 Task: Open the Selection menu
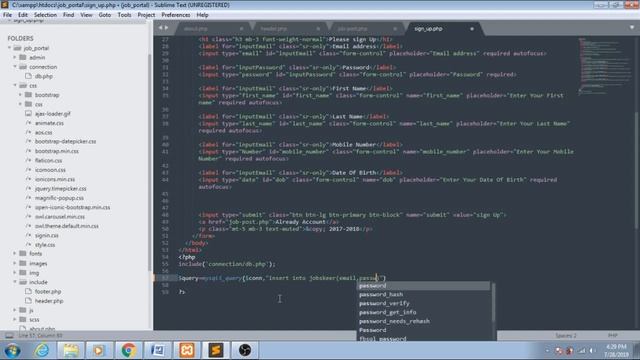45,15
